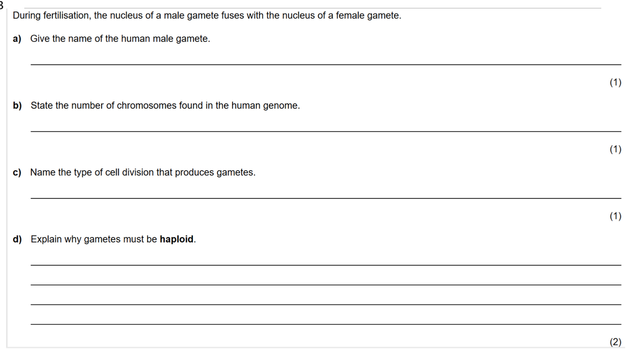Click the answer line under question c)
The height and width of the screenshot is (364, 639).
(325, 198)
